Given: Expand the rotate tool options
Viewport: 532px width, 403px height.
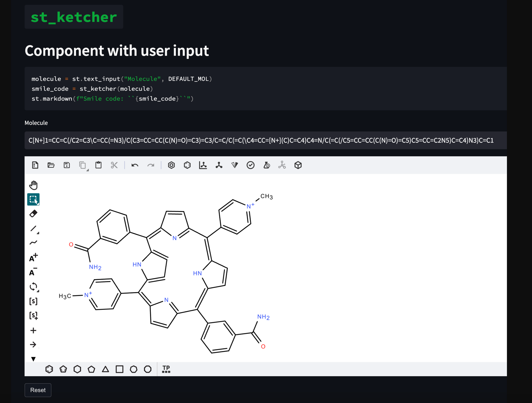Looking at the screenshot, I should (38, 291).
